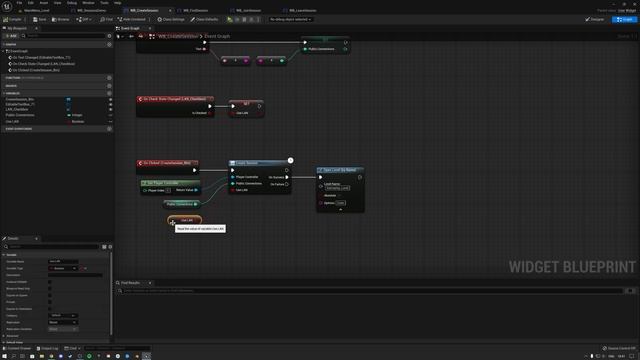Click the Variable Name input field

(63, 261)
